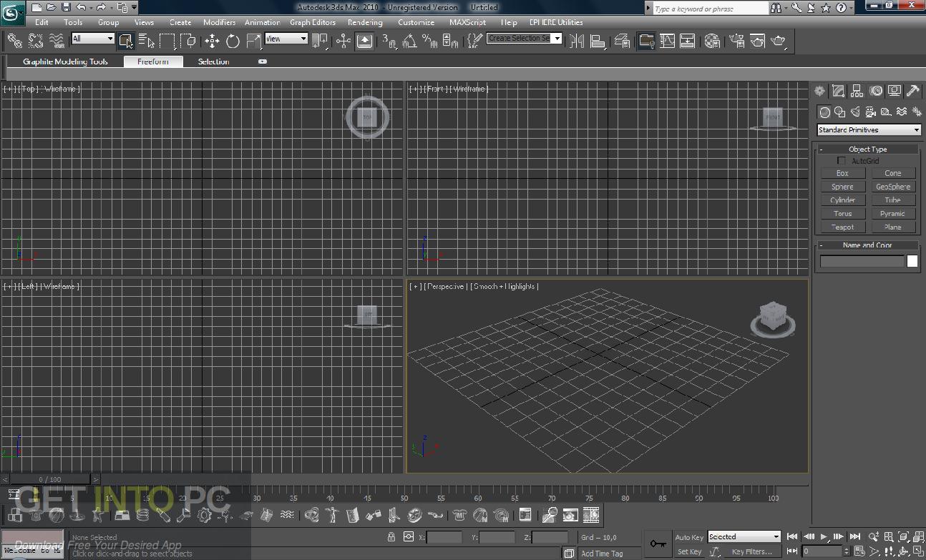Toggle Window/Crossing selection mode

[189, 40]
